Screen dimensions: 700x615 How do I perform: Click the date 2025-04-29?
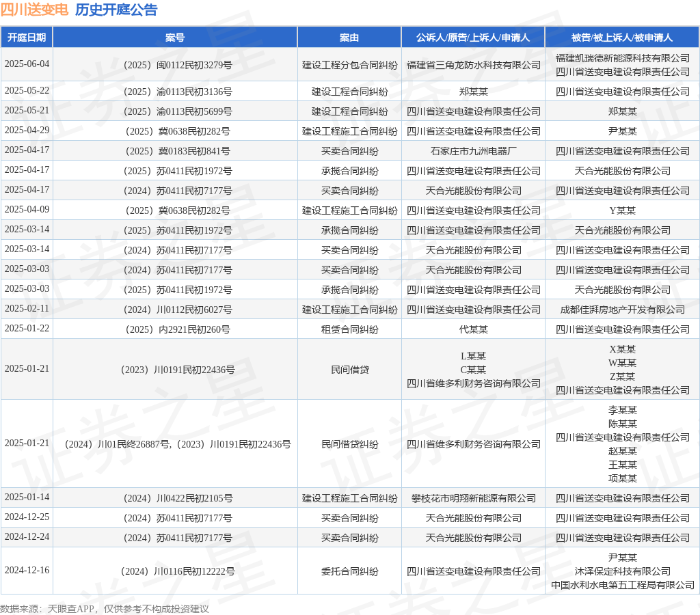pyautogui.click(x=27, y=131)
